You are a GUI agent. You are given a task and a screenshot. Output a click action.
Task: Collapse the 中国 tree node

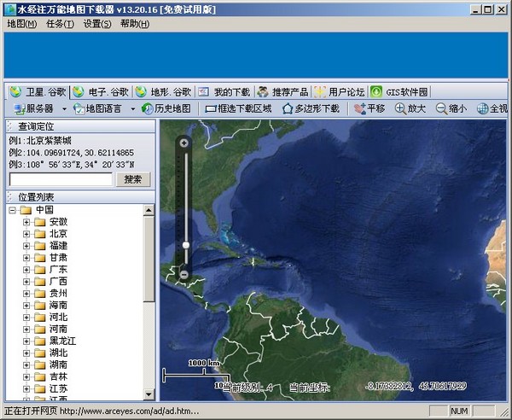coord(12,210)
